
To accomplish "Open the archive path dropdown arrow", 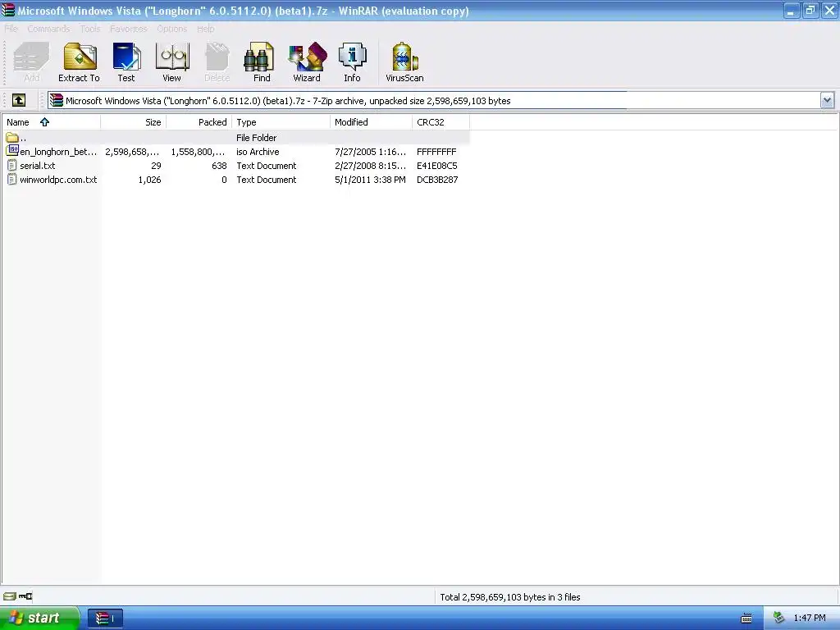I will tap(827, 100).
